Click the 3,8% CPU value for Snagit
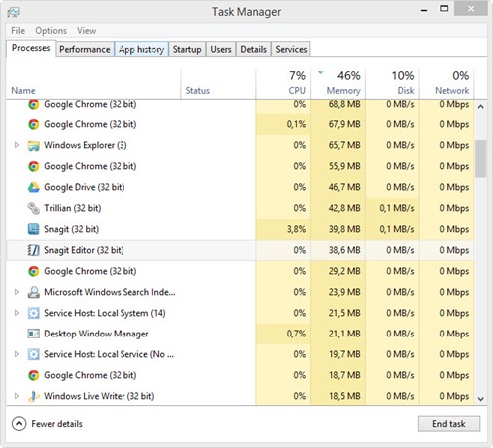493x448 pixels. pos(296,229)
